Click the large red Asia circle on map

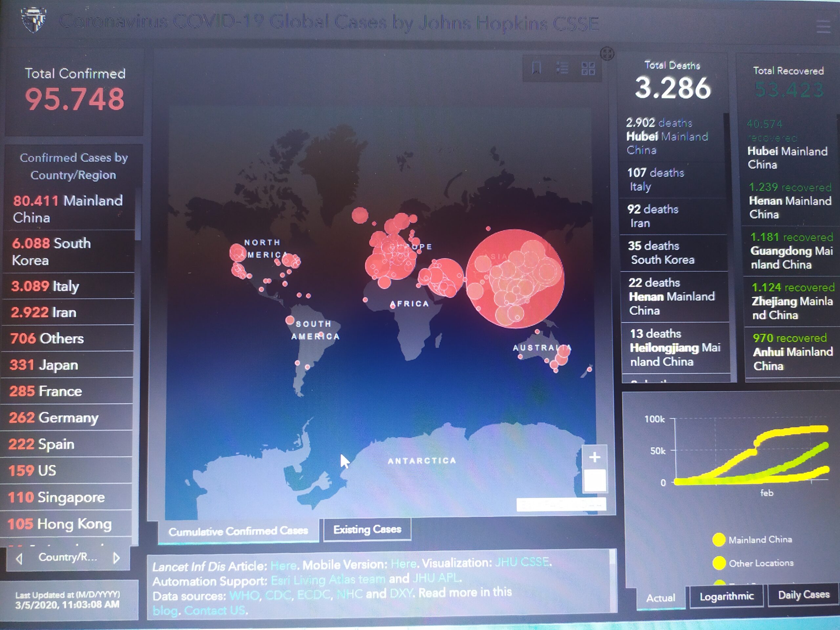[515, 279]
